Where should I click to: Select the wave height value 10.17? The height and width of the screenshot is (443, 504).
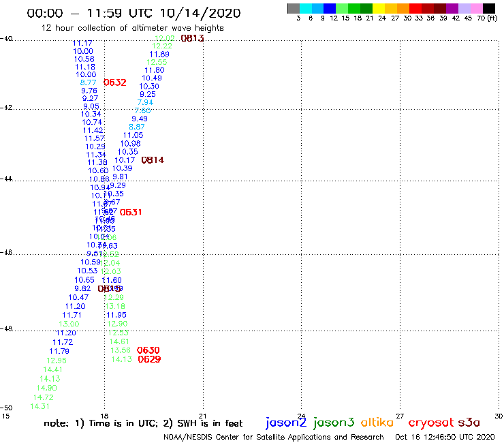click(125, 160)
